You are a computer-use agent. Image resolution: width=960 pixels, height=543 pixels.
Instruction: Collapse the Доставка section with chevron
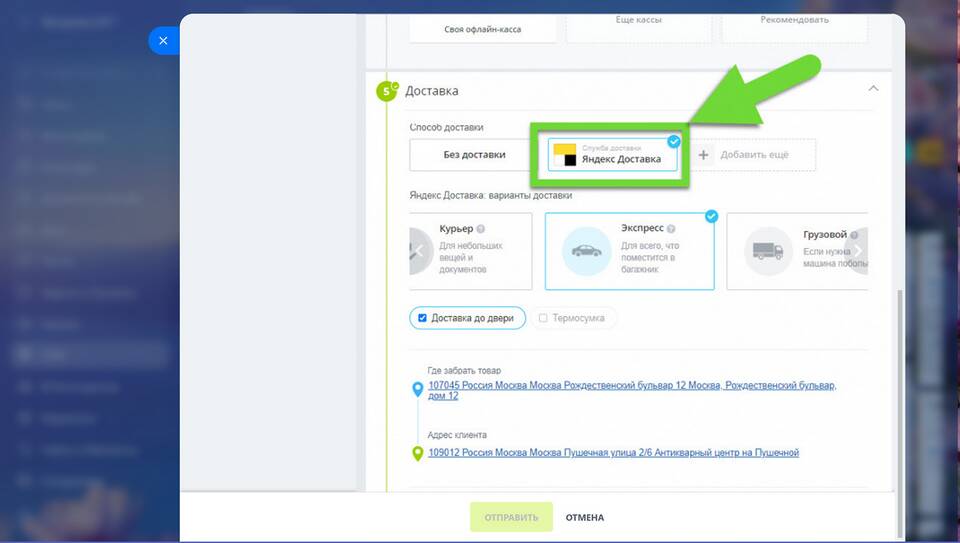point(873,89)
